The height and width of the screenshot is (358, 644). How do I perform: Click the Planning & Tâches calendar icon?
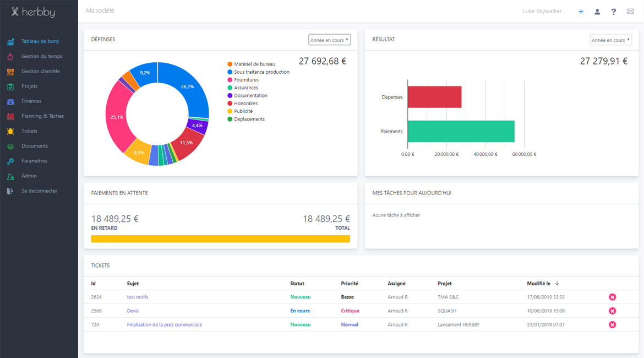(10, 116)
